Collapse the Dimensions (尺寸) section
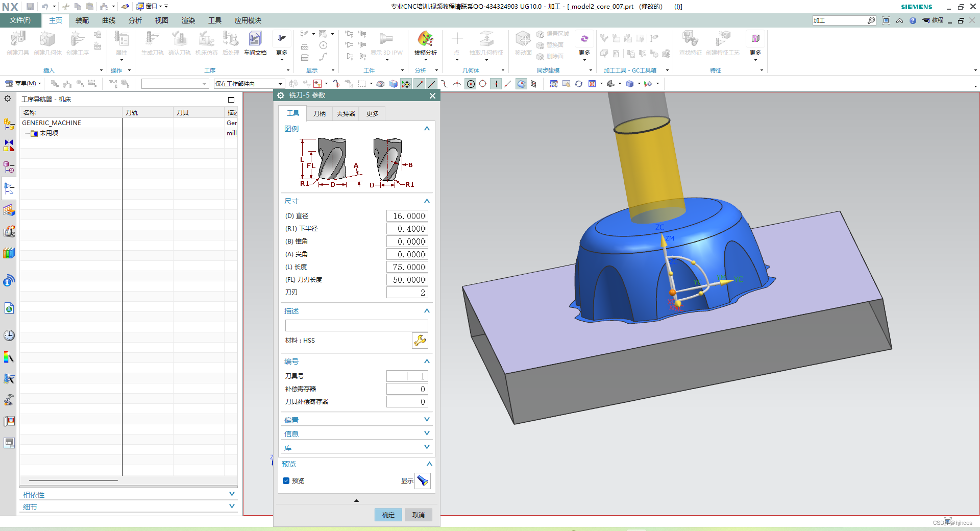Image resolution: width=980 pixels, height=531 pixels. click(x=427, y=201)
